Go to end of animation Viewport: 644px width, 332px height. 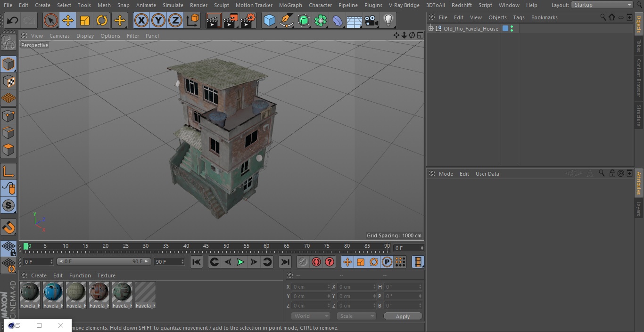285,262
